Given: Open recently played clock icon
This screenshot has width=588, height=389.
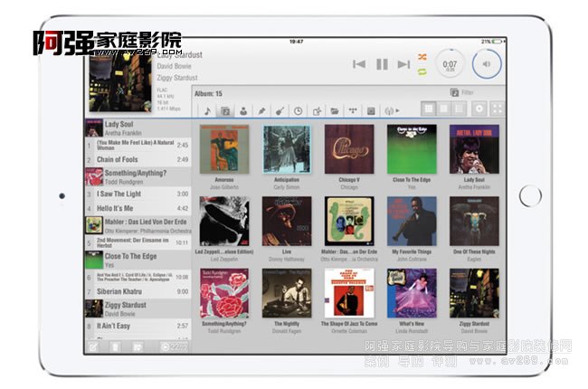Looking at the screenshot, I should pyautogui.click(x=299, y=110).
